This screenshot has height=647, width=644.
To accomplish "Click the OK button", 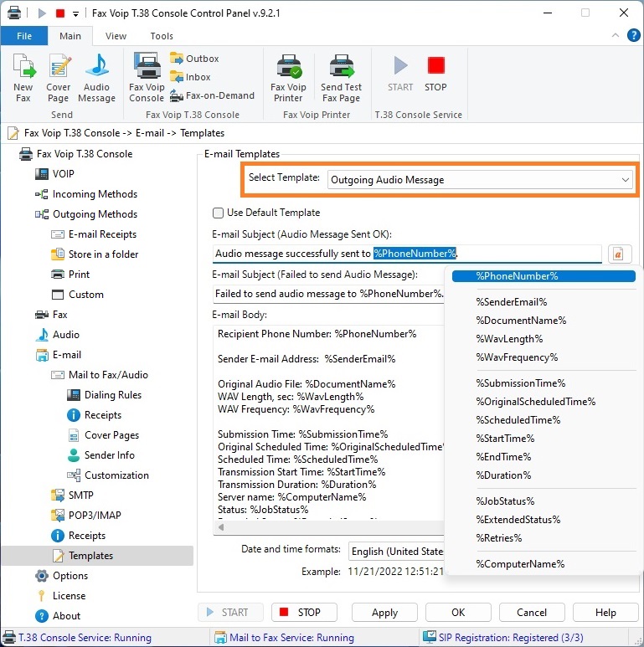I will tap(458, 613).
